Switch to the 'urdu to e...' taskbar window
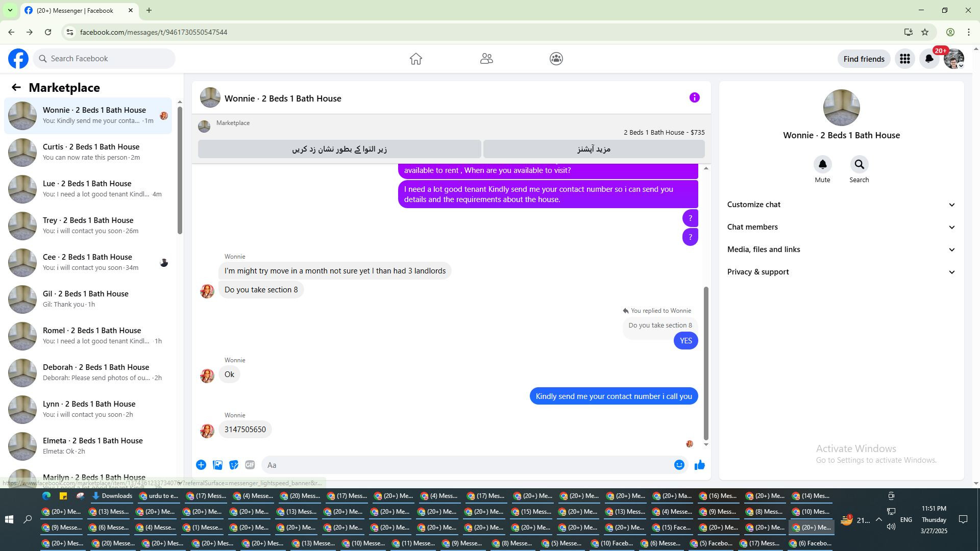This screenshot has height=551, width=980. [159, 496]
